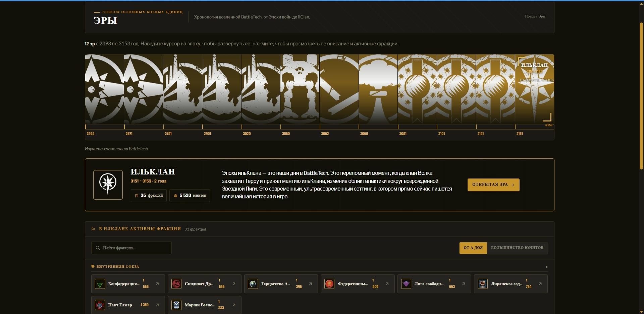Click the Лиранское сод... fist faction logo
The width and height of the screenshot is (644, 314).
click(x=483, y=284)
